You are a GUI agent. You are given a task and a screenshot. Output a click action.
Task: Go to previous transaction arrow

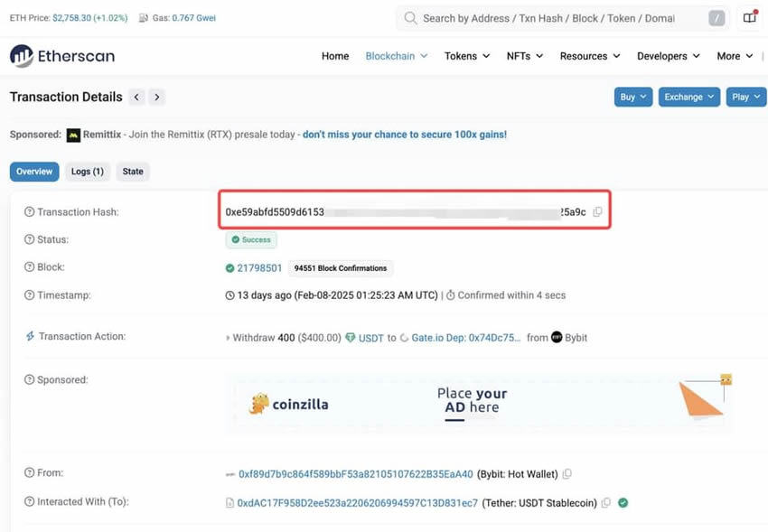pos(136,98)
